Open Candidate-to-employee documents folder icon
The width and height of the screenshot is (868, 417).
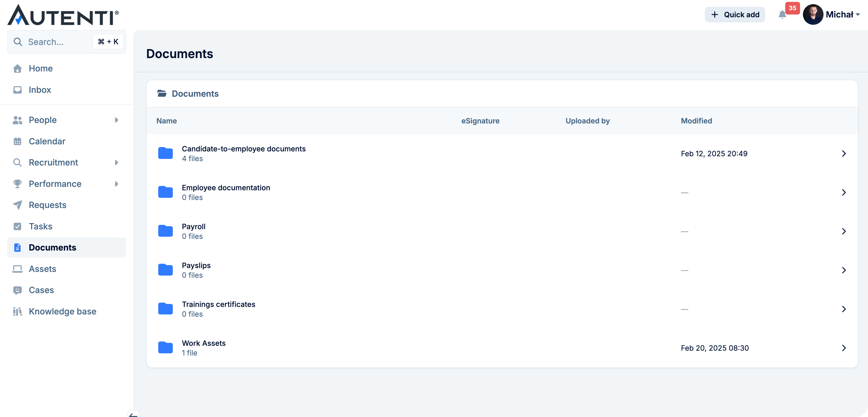pyautogui.click(x=165, y=153)
